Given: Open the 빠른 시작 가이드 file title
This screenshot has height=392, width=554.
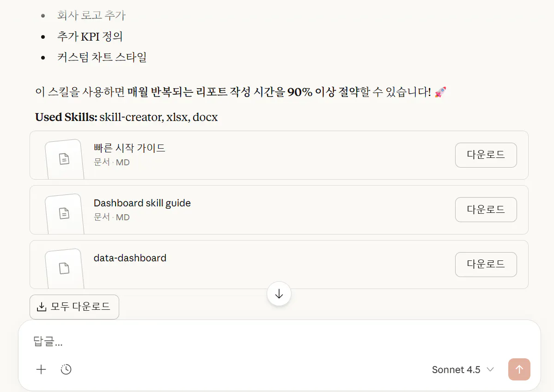Looking at the screenshot, I should coord(129,148).
